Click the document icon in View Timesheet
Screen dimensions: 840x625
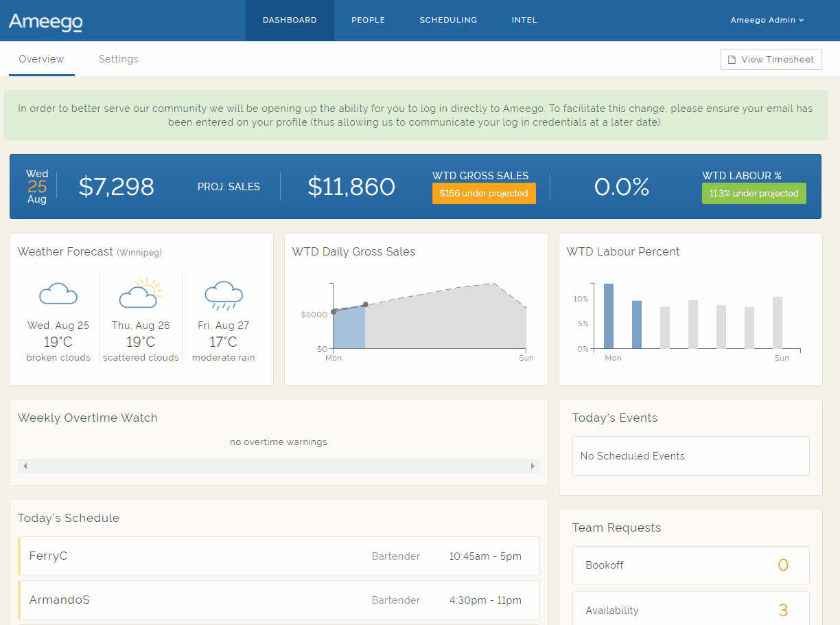coord(732,60)
